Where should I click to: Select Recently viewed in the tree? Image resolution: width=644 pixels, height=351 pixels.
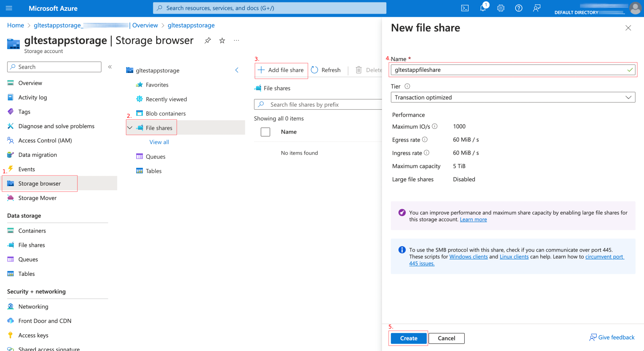coord(166,99)
